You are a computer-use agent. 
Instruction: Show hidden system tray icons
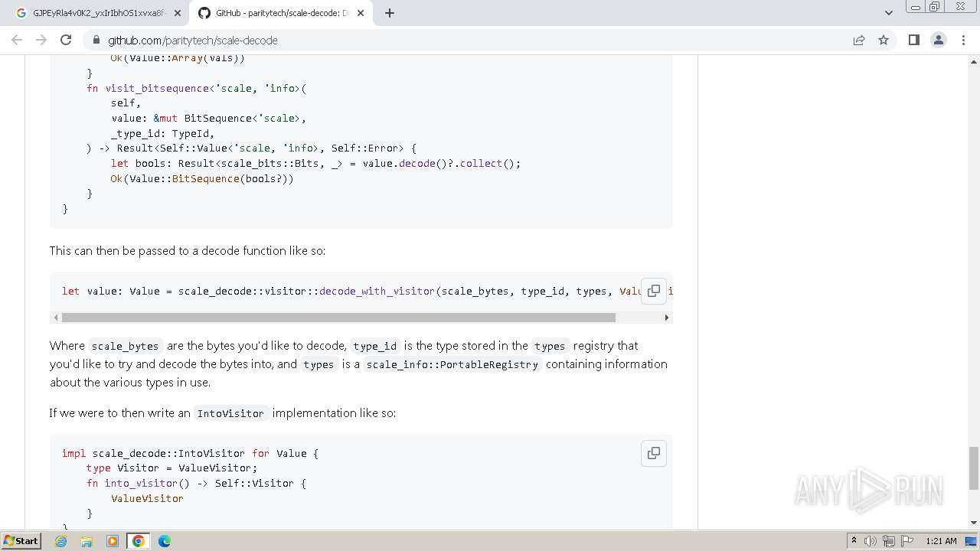tap(854, 541)
